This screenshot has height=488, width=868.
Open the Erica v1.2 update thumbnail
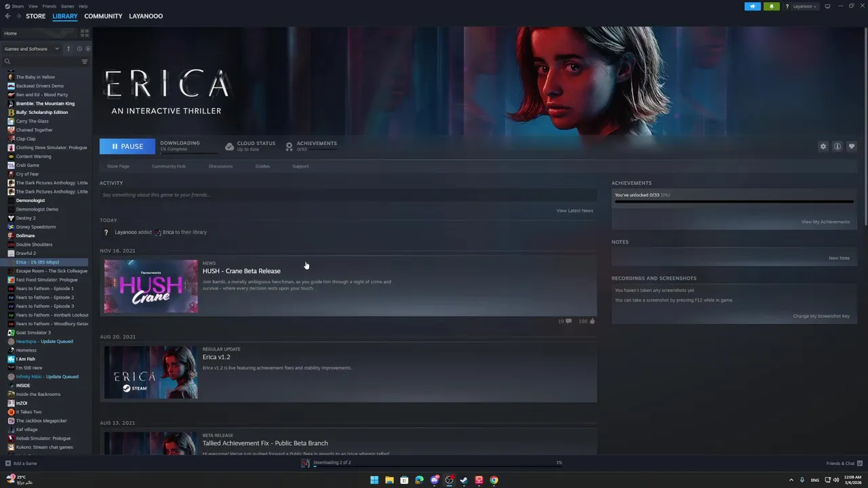[x=151, y=372]
